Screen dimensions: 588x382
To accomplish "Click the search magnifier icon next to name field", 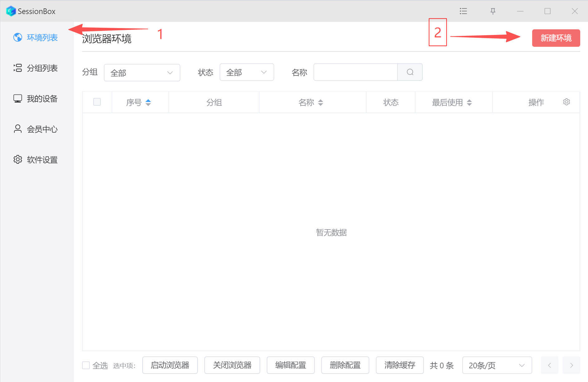I will click(410, 72).
